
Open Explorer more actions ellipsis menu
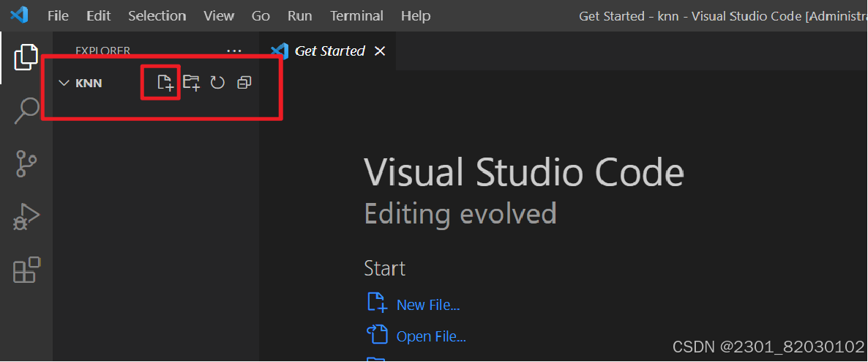point(234,51)
